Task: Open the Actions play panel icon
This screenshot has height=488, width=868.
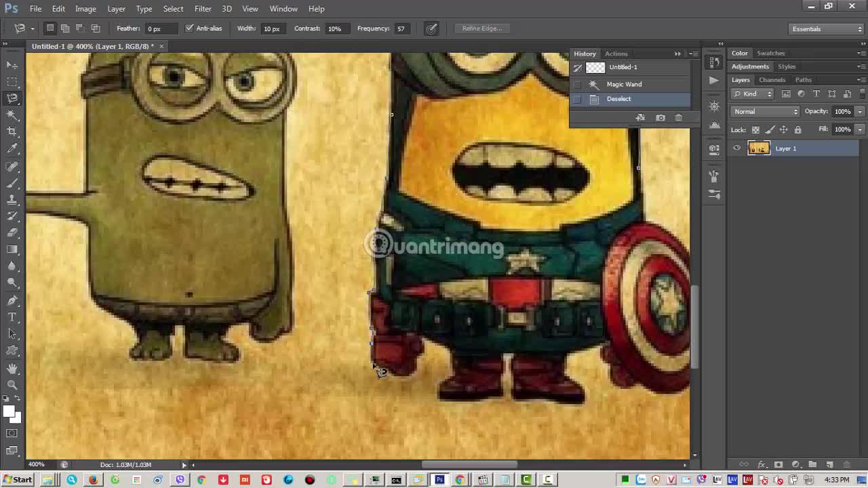Action: point(714,81)
